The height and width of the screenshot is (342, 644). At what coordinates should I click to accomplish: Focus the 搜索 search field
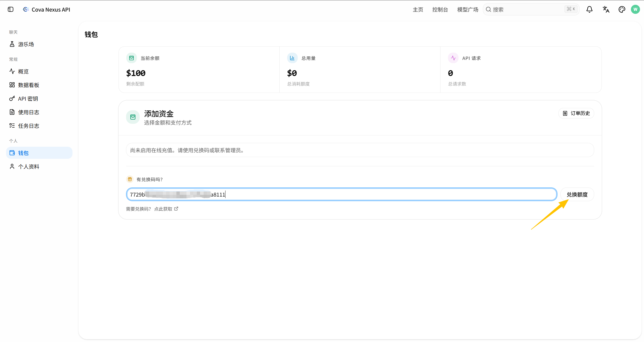click(531, 10)
